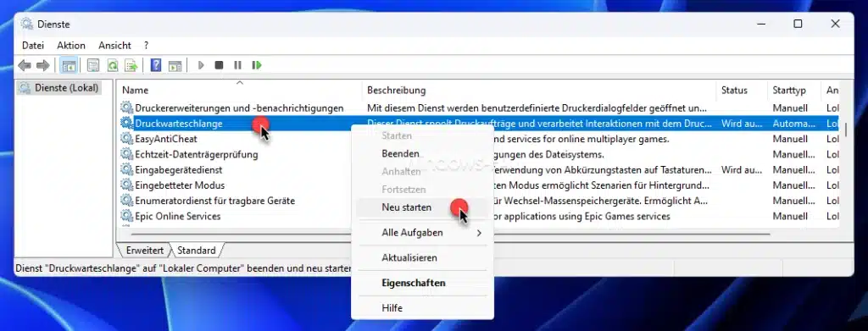Image resolution: width=868 pixels, height=331 pixels.
Task: Switch to the Erweitert tab
Action: click(144, 251)
